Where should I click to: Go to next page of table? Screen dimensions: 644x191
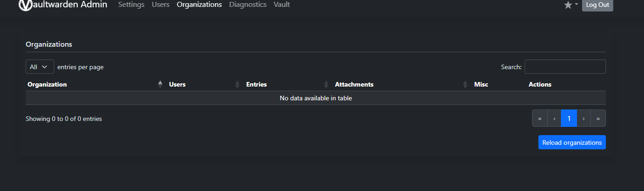point(583,118)
